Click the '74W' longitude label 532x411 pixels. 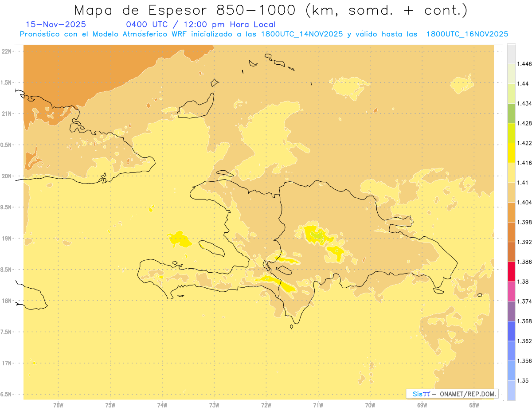click(x=162, y=405)
